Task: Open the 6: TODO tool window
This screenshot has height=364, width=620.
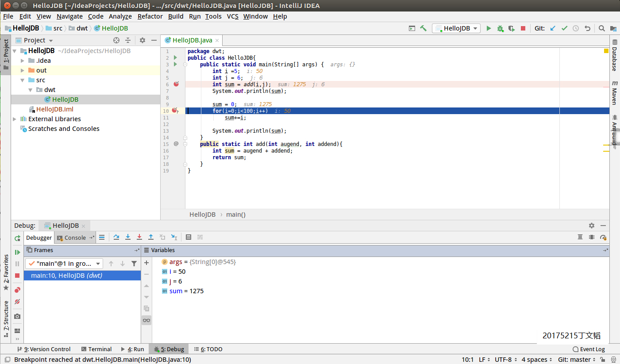Action: coord(208,349)
